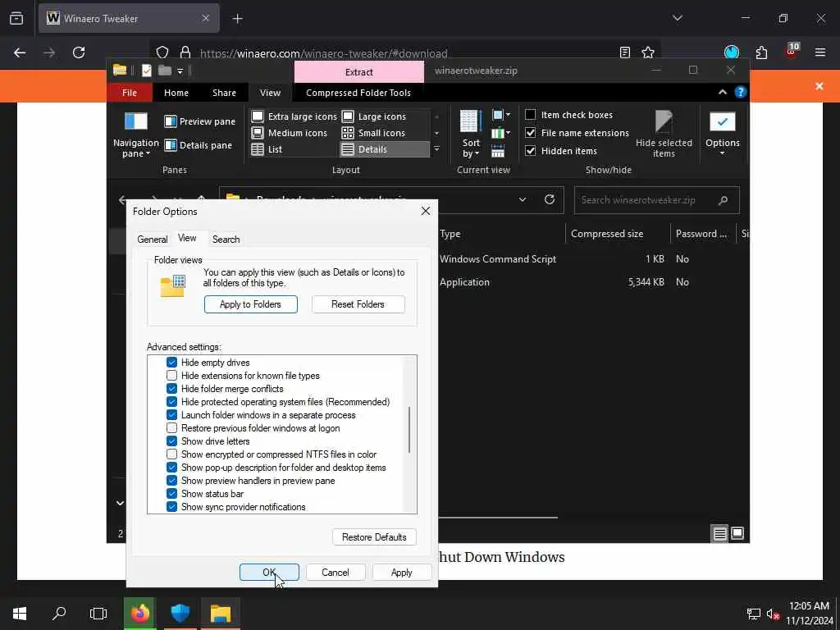
Task: Open the Windows Start menu
Action: click(x=20, y=613)
